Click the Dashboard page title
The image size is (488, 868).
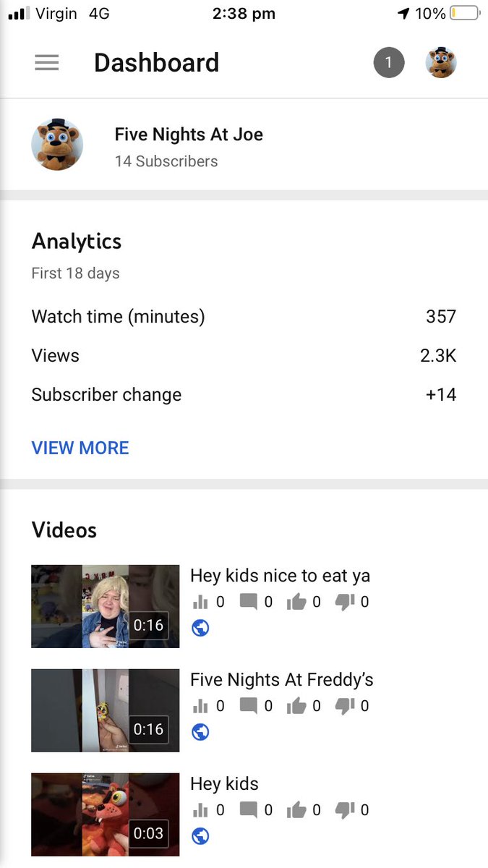pyautogui.click(x=156, y=63)
